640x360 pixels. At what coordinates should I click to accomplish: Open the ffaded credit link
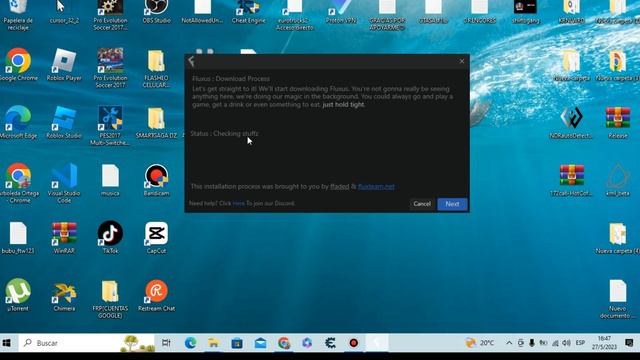[x=340, y=187]
